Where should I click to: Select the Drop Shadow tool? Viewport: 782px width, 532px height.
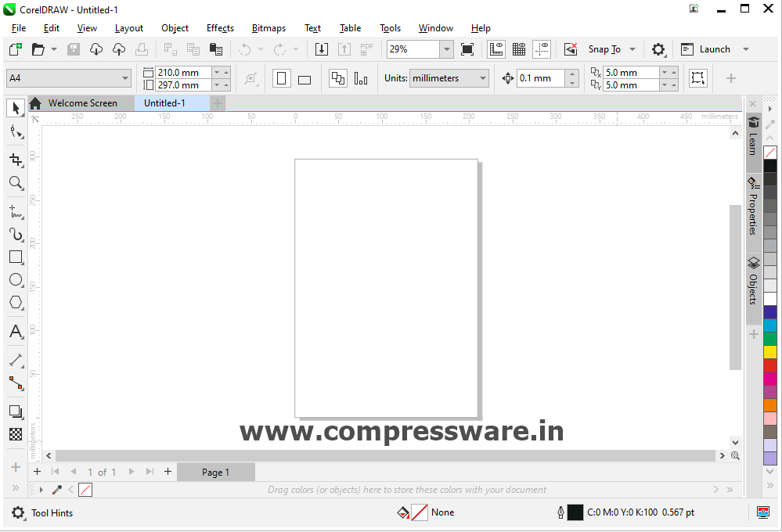(16, 412)
